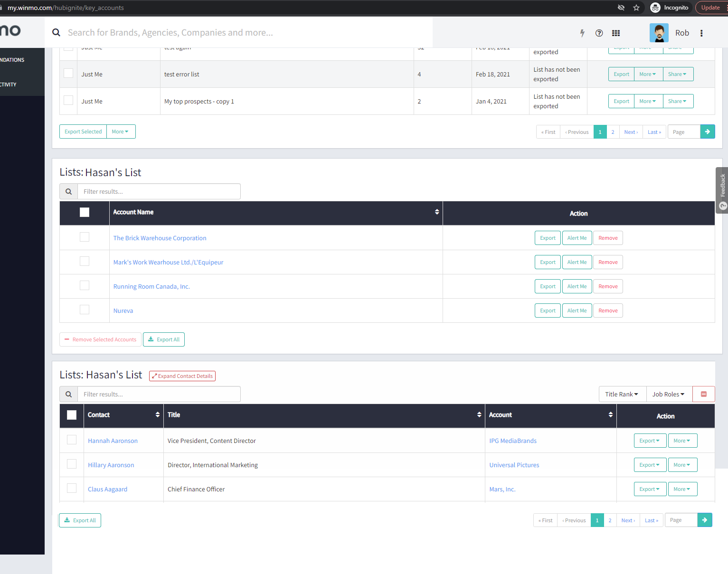Select Hillary Aaronson checkbox
The height and width of the screenshot is (574, 728).
coord(72,464)
